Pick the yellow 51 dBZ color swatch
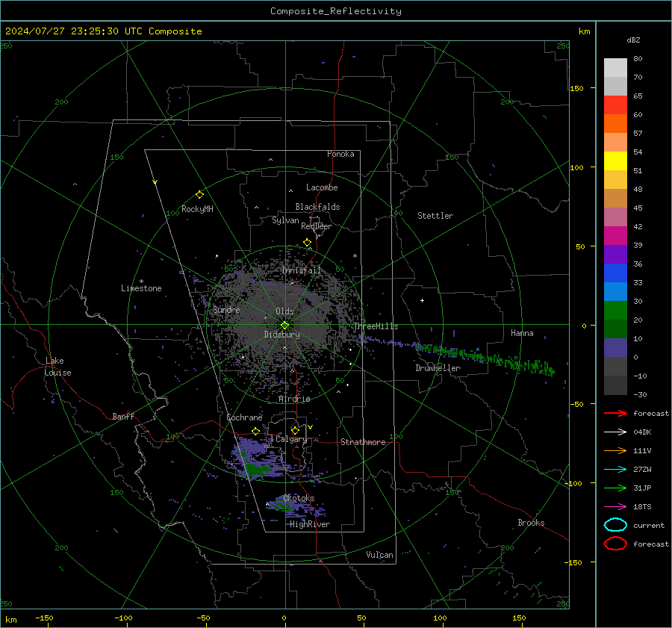The width and height of the screenshot is (672, 628). tap(615, 161)
